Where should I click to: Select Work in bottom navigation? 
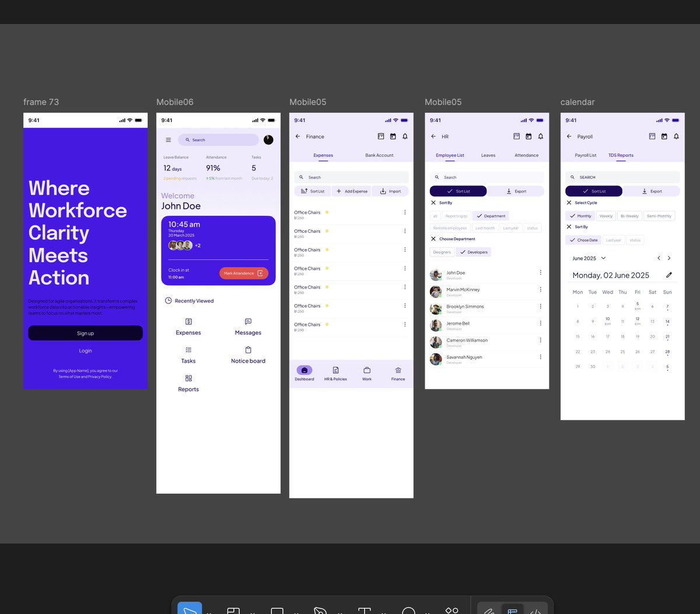[367, 373]
